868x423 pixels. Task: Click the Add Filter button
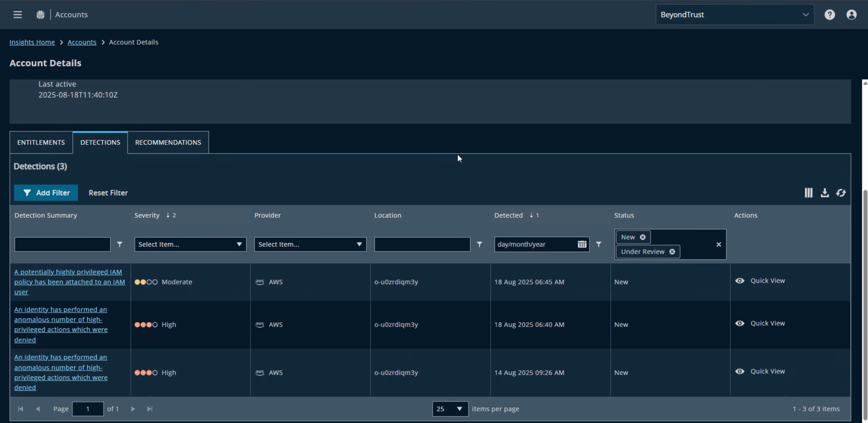(46, 193)
